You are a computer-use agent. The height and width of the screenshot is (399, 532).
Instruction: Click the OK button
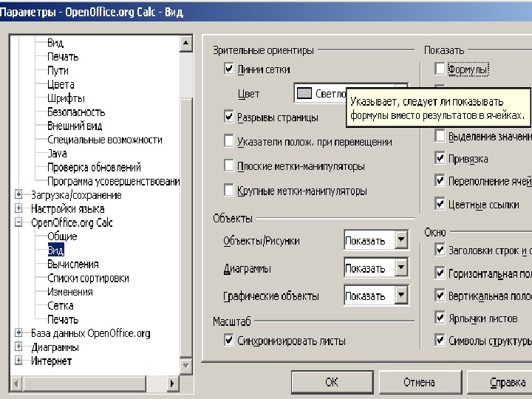click(332, 382)
